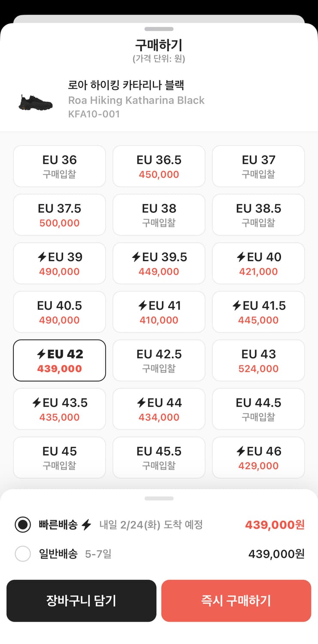Tap the lightning icon on EU 43.5
This screenshot has height=644, width=318.
tap(36, 403)
